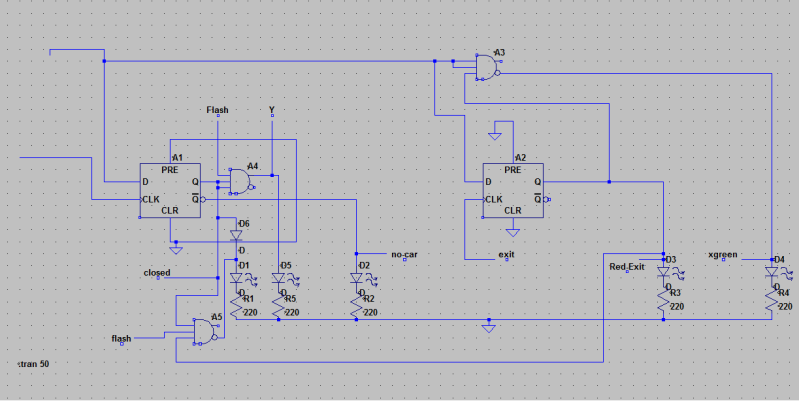Click the D pin of flip-flop A1
Image resolution: width=799 pixels, height=401 pixels.
tap(146, 182)
